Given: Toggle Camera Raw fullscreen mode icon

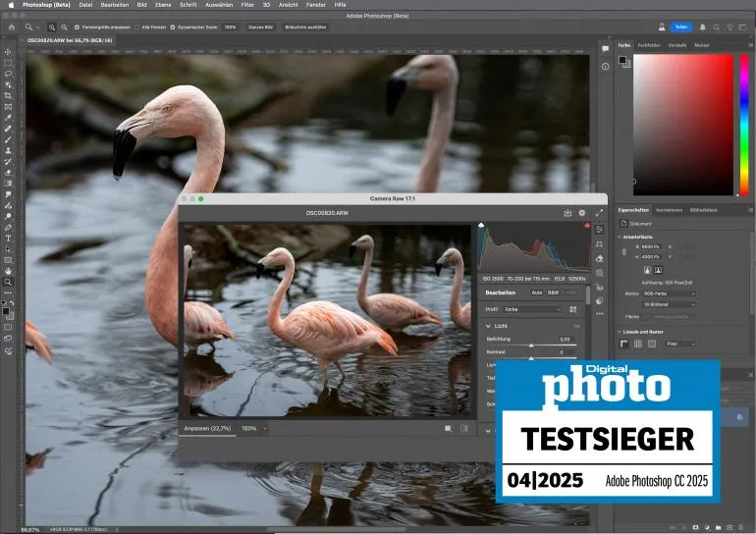Looking at the screenshot, I should [x=599, y=213].
